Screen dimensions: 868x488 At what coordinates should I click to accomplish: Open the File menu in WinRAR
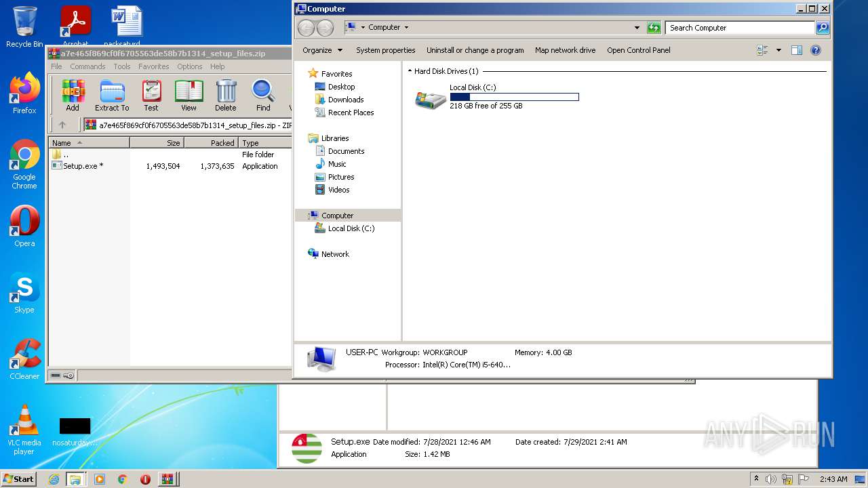[x=56, y=66]
